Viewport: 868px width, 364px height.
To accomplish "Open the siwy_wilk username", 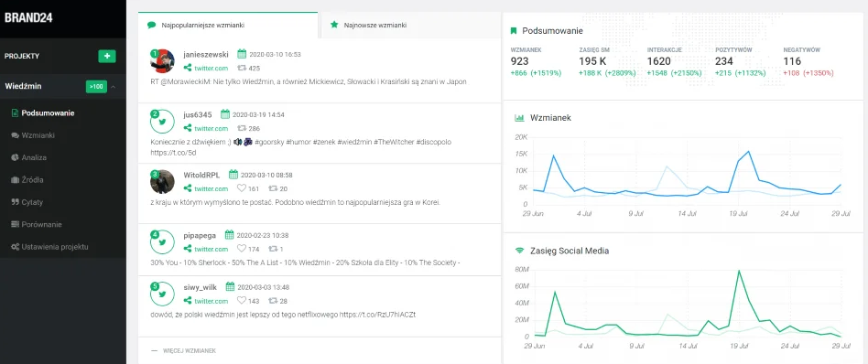I will click(x=201, y=287).
